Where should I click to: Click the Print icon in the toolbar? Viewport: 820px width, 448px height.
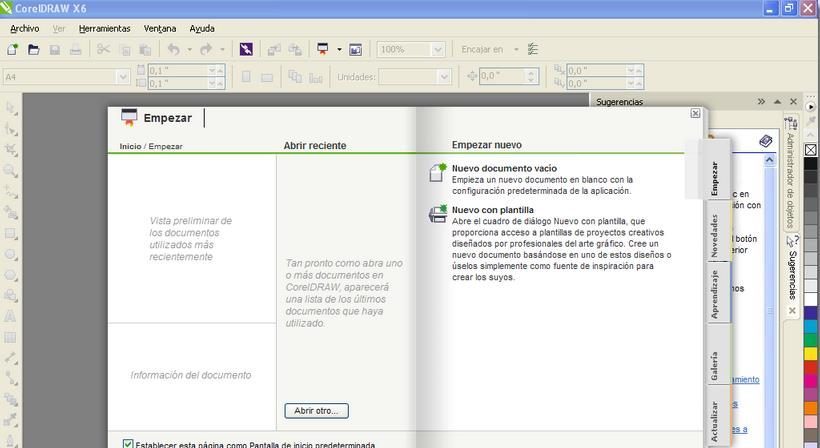point(75,49)
